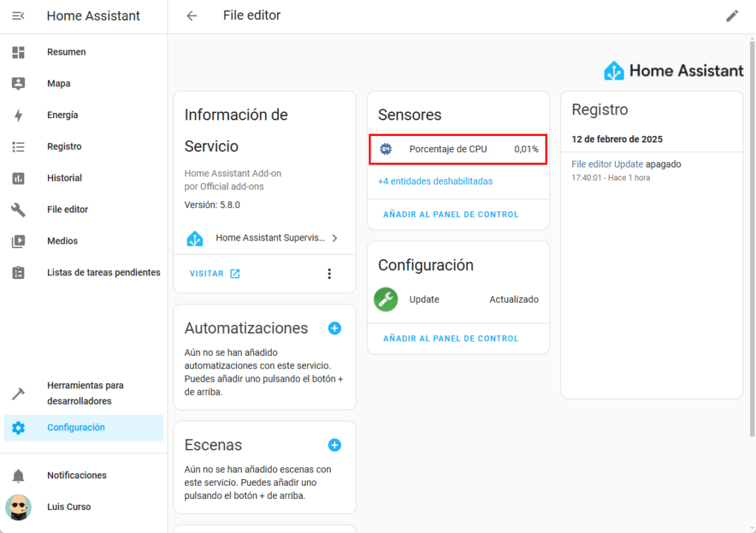This screenshot has width=756, height=533.
Task: Click the CPU chip sensor icon
Action: click(x=385, y=149)
